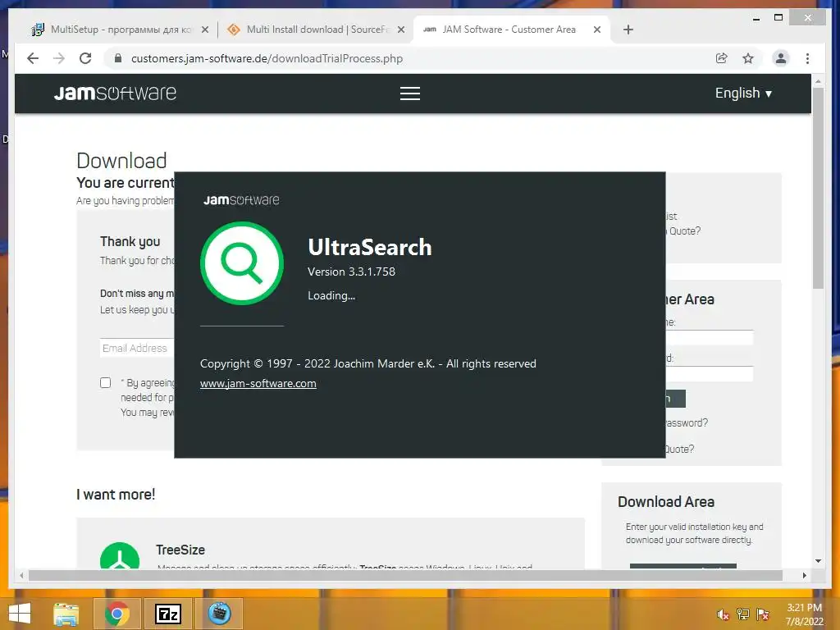Viewport: 840px width, 630px height.
Task: Click the 'I want more!' heading
Action: click(116, 495)
